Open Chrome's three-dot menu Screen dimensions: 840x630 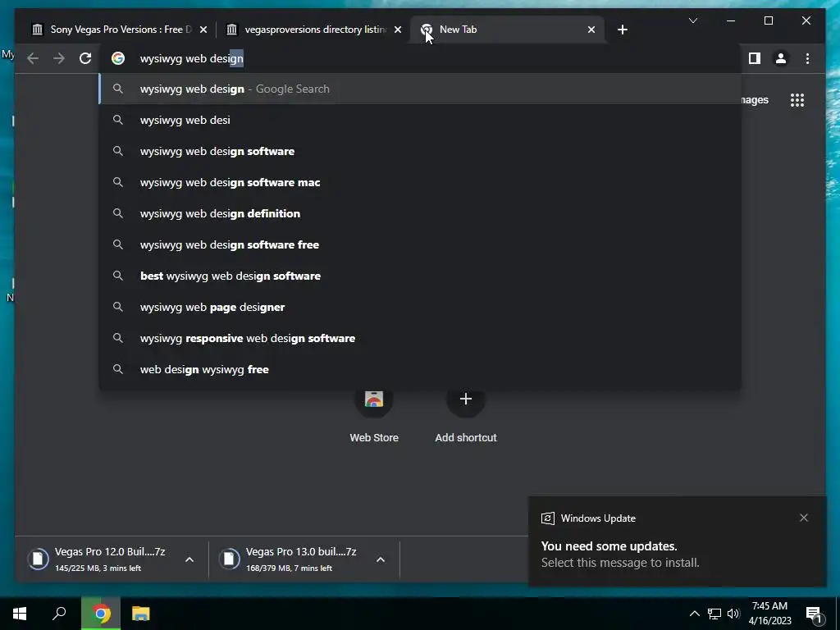pos(807,58)
